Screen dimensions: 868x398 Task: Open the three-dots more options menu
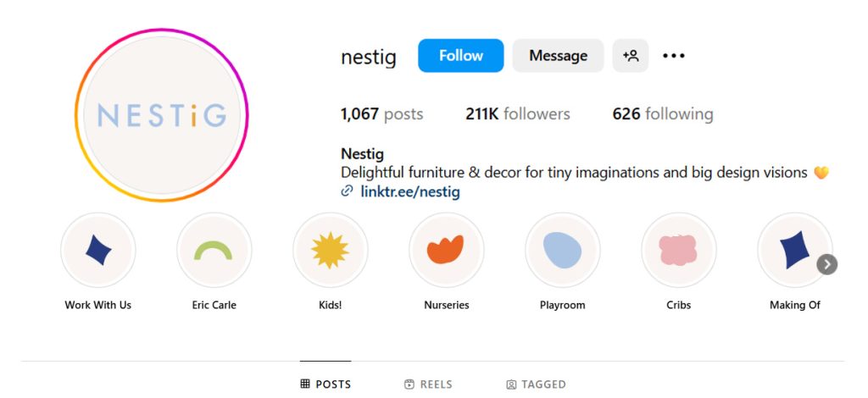click(x=674, y=56)
